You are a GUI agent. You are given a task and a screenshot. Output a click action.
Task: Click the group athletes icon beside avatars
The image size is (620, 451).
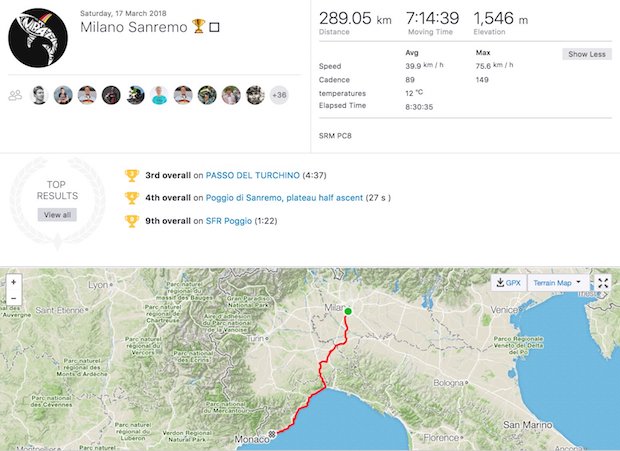coord(15,95)
